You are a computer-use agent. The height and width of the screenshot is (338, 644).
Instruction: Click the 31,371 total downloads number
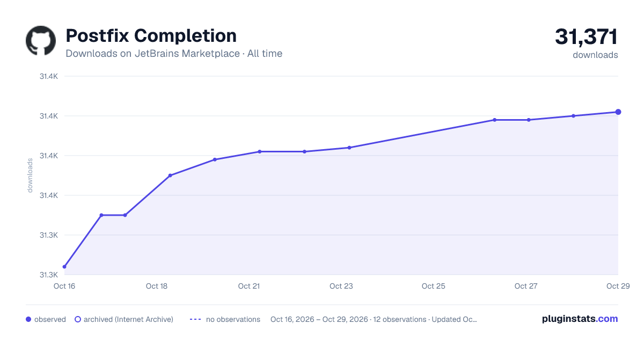tap(586, 37)
